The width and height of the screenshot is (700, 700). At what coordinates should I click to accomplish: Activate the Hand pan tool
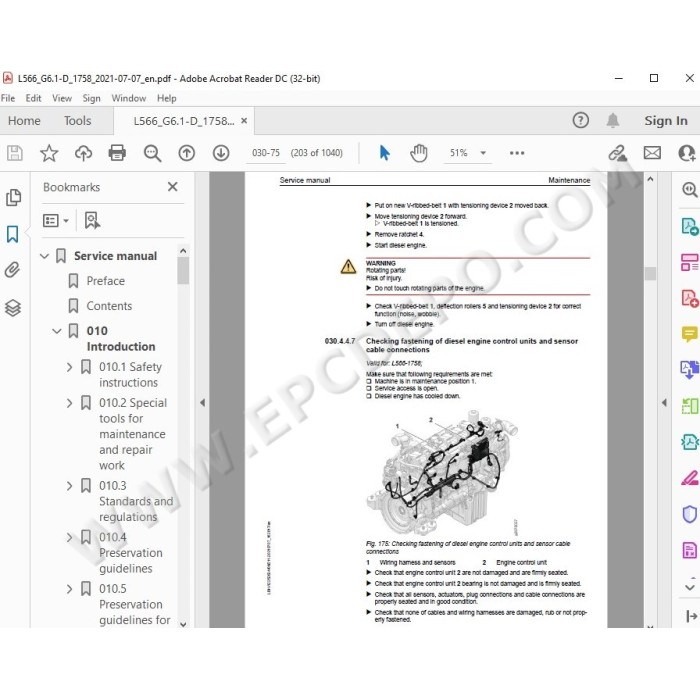pos(419,153)
